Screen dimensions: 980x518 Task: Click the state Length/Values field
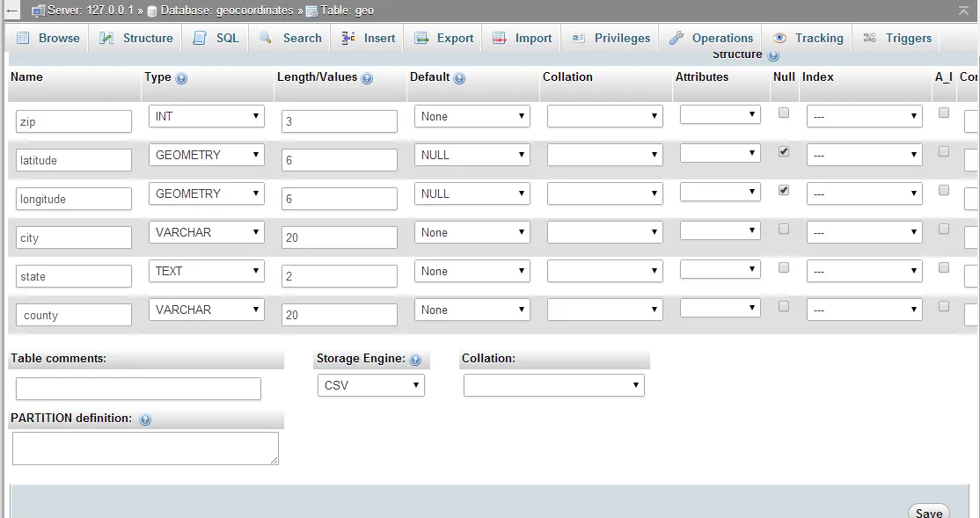(x=340, y=276)
